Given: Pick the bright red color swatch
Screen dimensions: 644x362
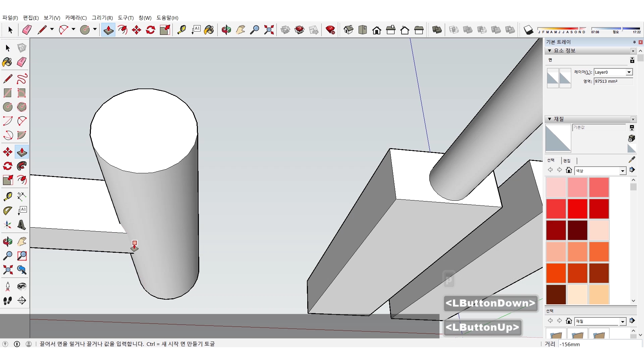Looking at the screenshot, I should (x=577, y=208).
